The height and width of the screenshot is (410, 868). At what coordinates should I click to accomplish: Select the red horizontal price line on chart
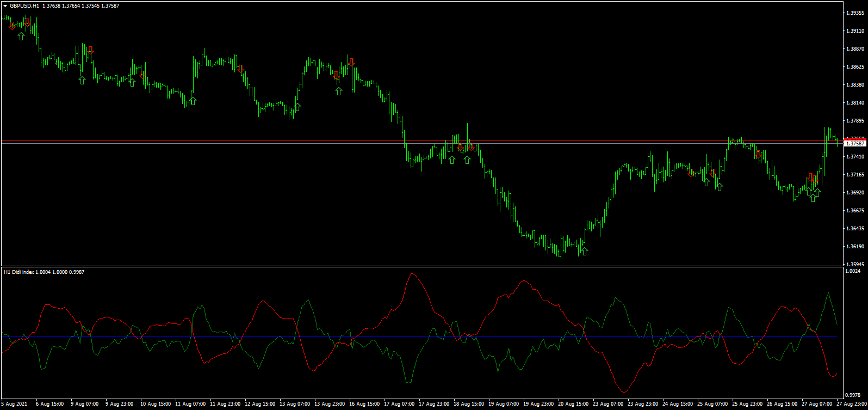coord(422,141)
